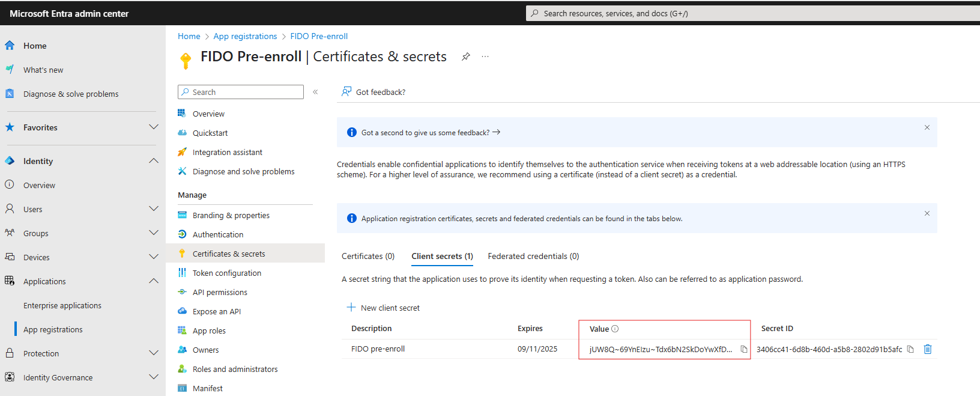Viewport: 980px width, 396px height.
Task: Open the more options ellipsis near title
Action: coord(485,56)
